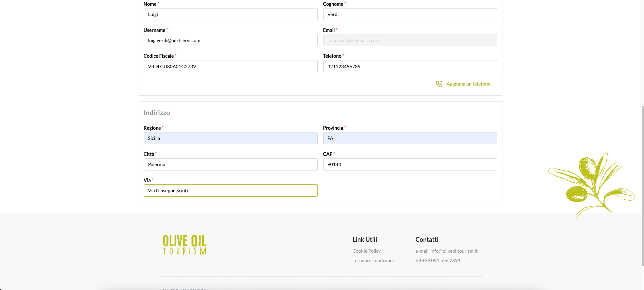Select the Codice Fiscale input field
This screenshot has height=290, width=644.
tap(230, 66)
